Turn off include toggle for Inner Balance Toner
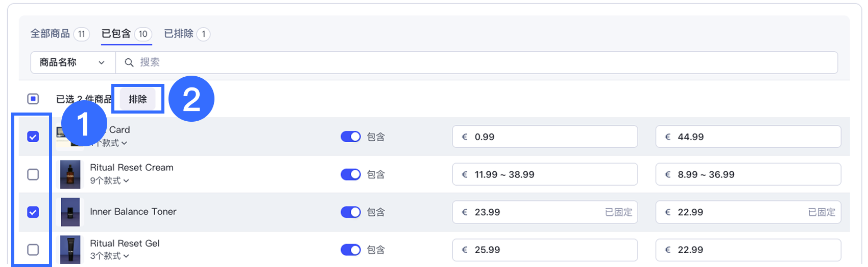Screen dimensions: 868x267 (350, 212)
